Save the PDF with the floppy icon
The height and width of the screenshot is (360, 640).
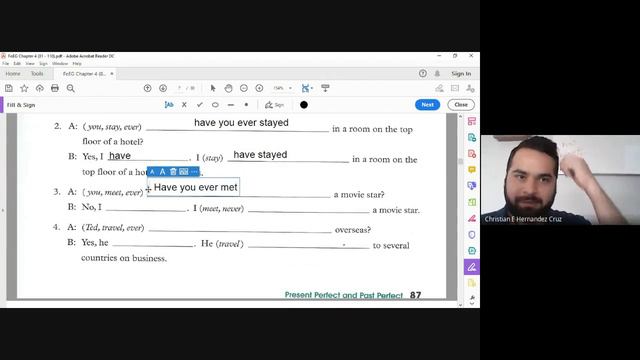(9, 88)
